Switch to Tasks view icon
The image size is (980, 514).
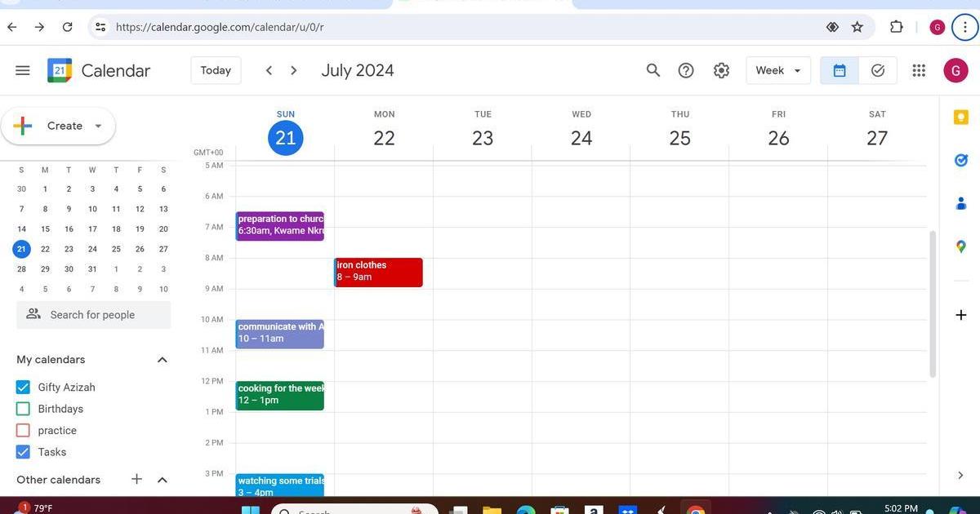coord(878,71)
